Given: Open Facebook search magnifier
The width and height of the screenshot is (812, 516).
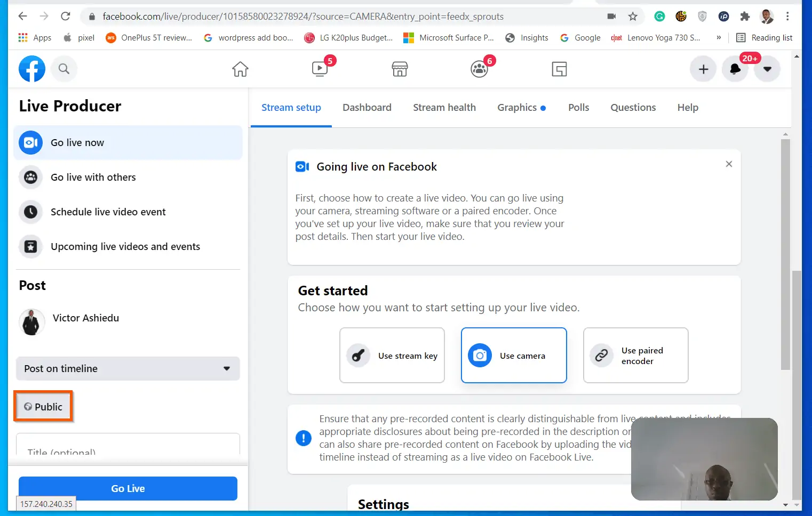Looking at the screenshot, I should [64, 69].
